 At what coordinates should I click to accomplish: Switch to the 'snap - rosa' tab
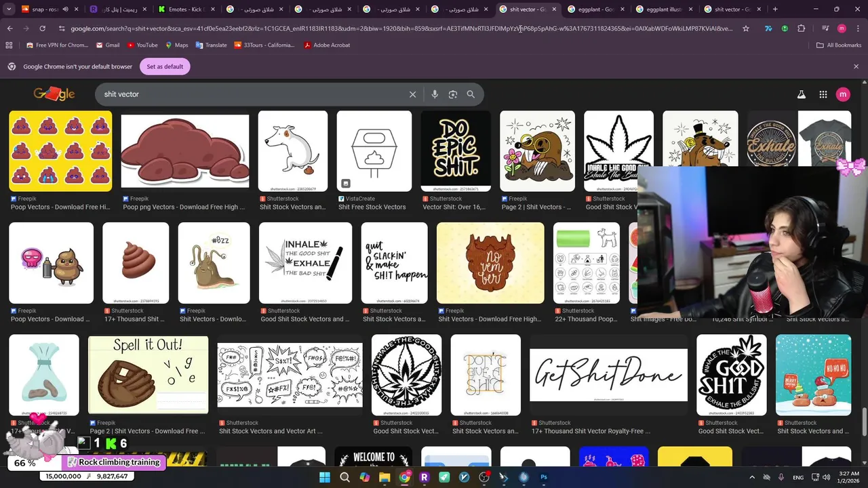[x=47, y=9]
